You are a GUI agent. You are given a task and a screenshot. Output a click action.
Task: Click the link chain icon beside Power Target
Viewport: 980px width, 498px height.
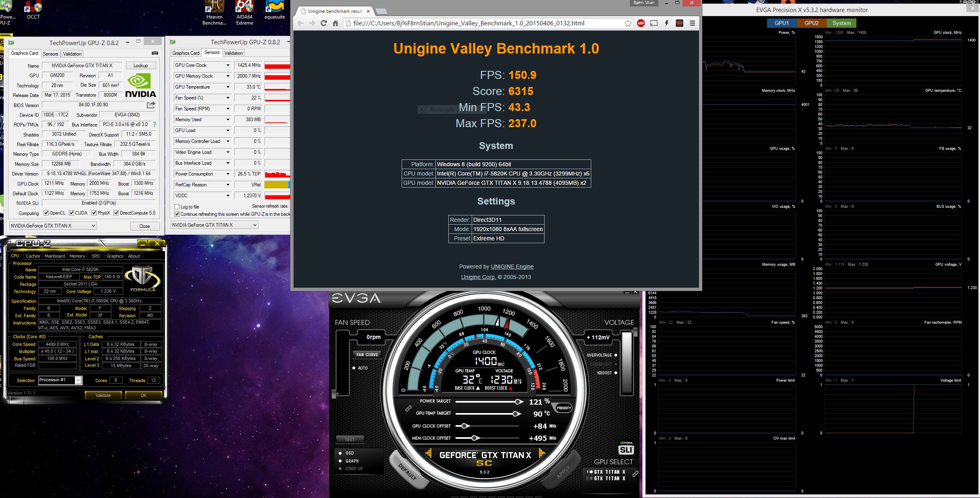pyautogui.click(x=408, y=408)
